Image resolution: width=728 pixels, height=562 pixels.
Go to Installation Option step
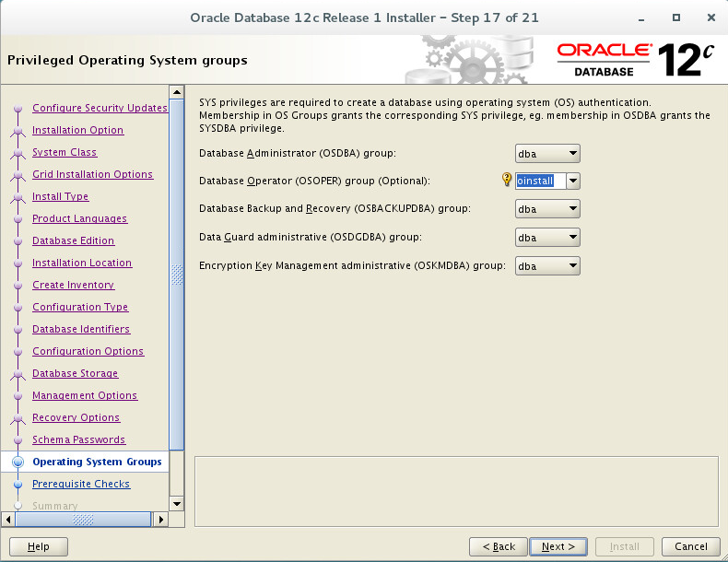[77, 130]
